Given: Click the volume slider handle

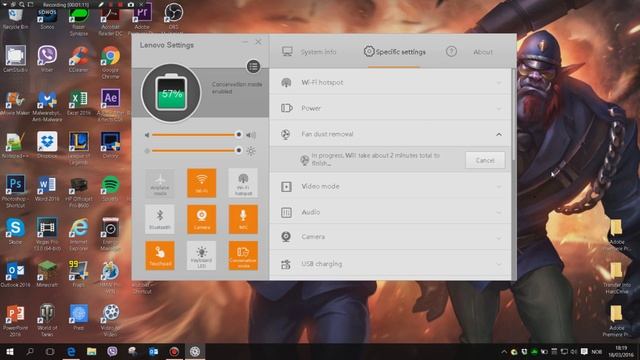Looking at the screenshot, I should (238, 135).
